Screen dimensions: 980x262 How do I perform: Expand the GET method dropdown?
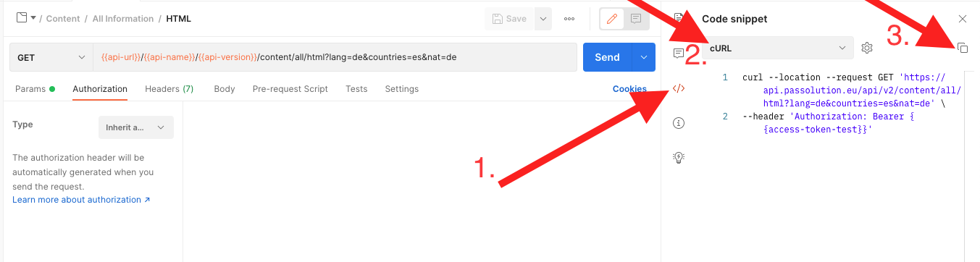click(51, 57)
